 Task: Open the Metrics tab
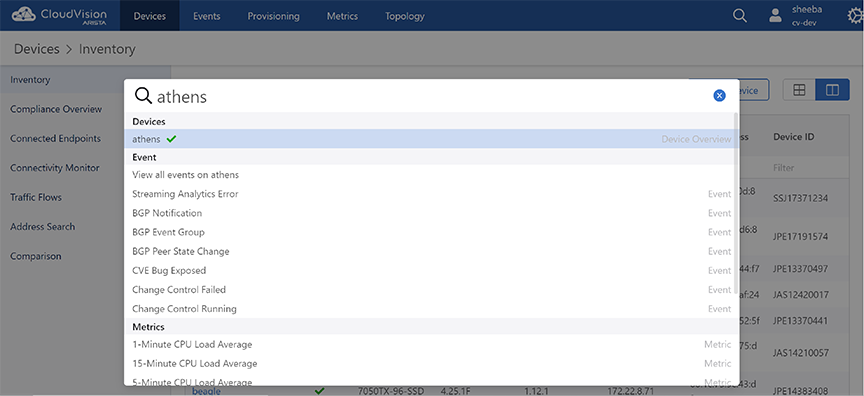click(x=342, y=16)
